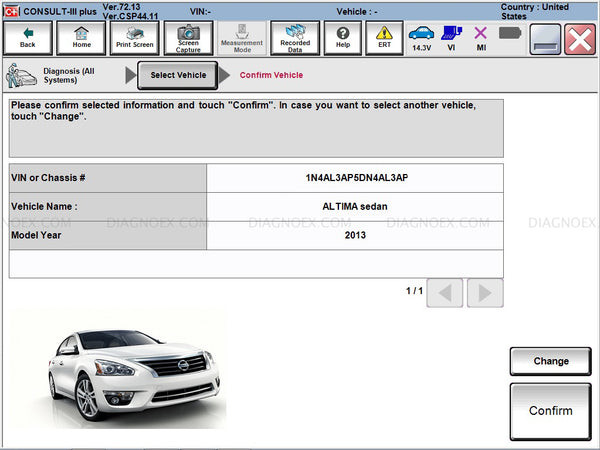The image size is (600, 450).
Task: Take a Screen Capture with camera icon
Action: pyautogui.click(x=188, y=38)
